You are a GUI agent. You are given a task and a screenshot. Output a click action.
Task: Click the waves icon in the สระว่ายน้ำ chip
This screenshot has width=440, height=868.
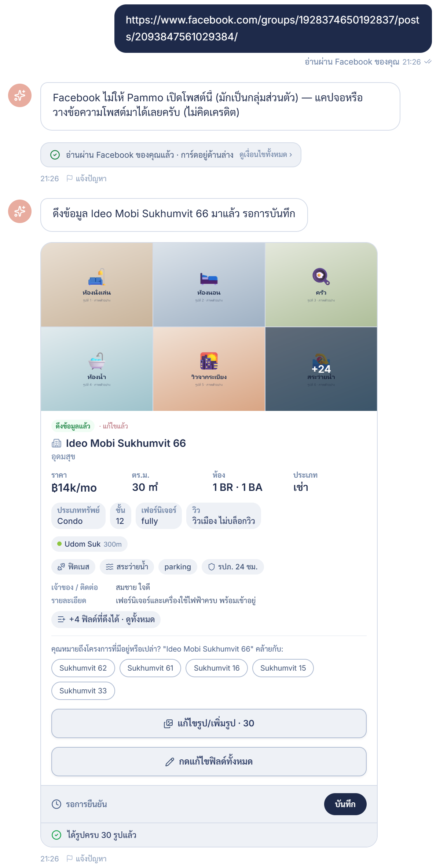(110, 567)
